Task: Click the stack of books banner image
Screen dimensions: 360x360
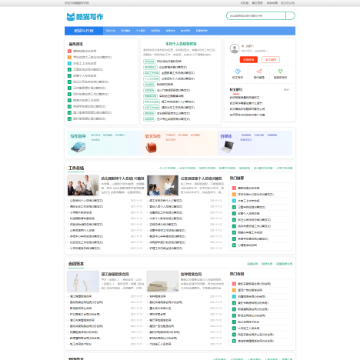Action: (78, 147)
